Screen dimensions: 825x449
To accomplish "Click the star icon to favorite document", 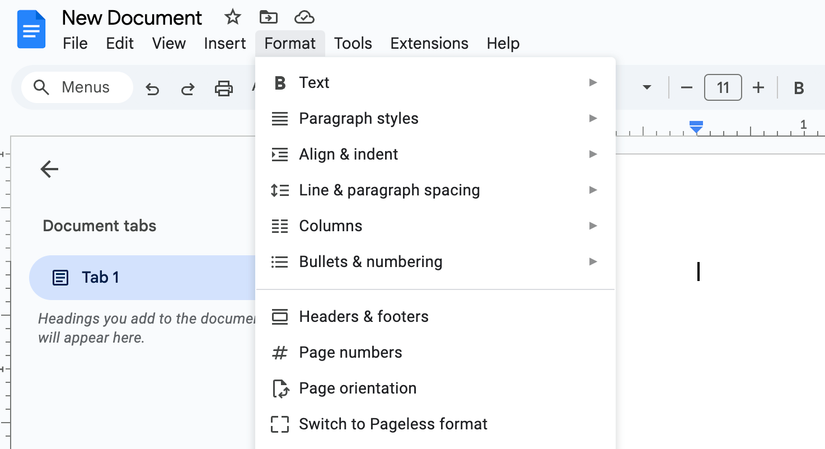I will coord(232,17).
